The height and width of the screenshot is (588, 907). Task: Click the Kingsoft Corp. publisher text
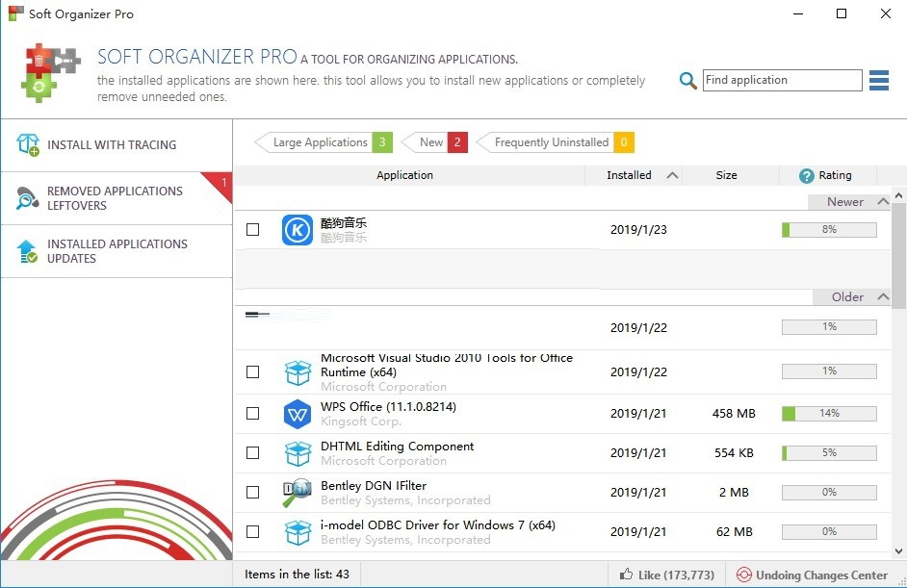361,422
